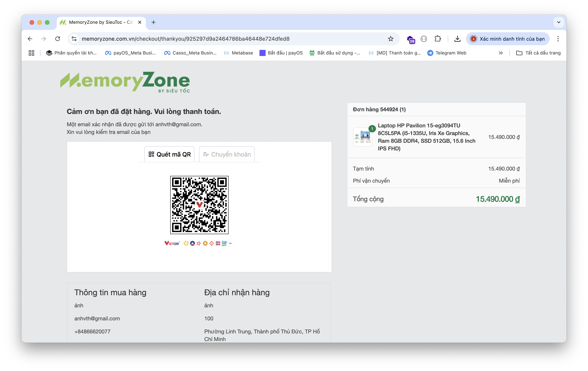588x371 pixels.
Task: Click the laptop product thumbnail
Action: (x=363, y=137)
